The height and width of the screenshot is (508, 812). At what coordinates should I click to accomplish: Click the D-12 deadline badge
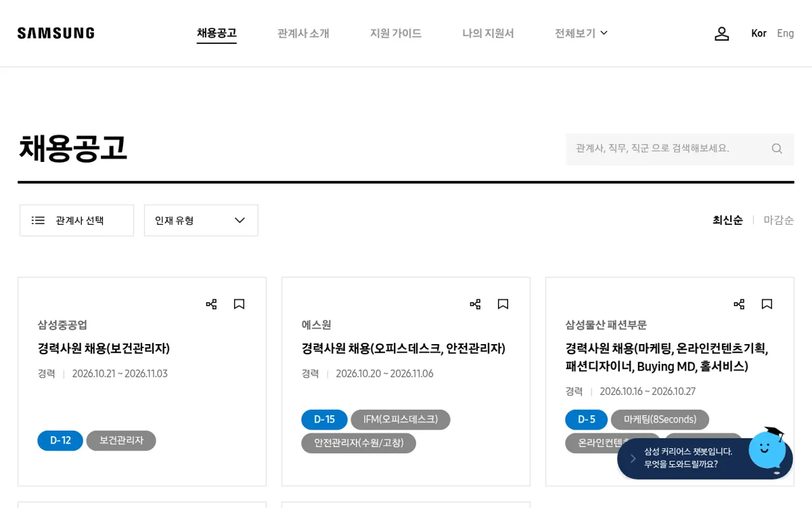coord(60,440)
